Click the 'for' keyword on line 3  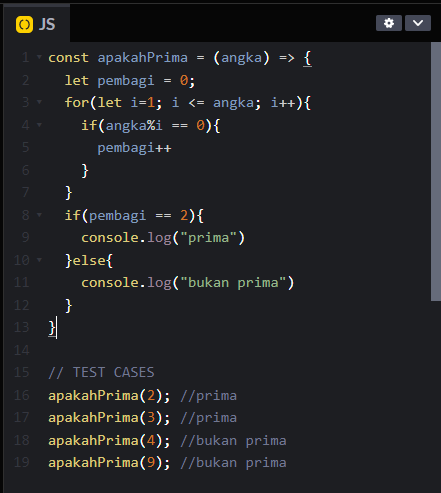(77, 103)
